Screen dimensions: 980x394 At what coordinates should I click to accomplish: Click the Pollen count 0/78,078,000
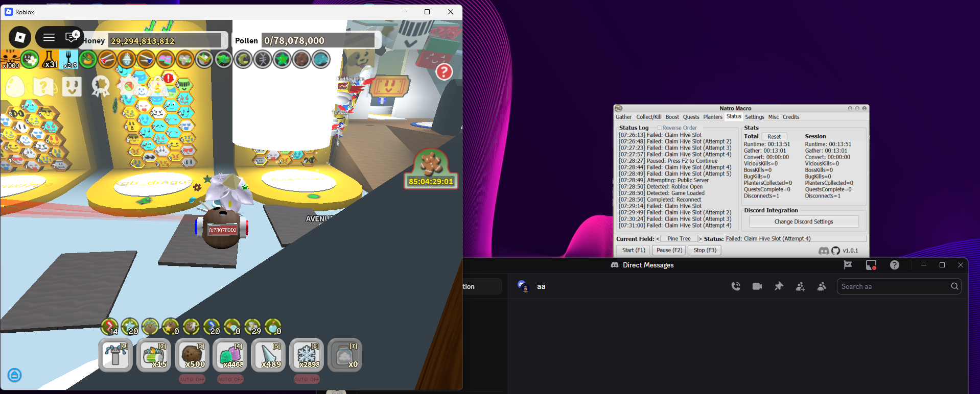pos(319,41)
